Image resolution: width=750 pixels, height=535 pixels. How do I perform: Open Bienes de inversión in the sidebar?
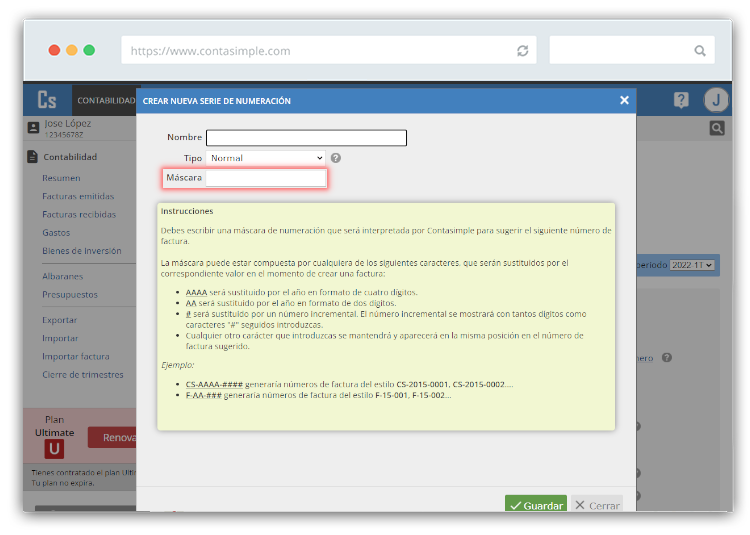tap(81, 251)
